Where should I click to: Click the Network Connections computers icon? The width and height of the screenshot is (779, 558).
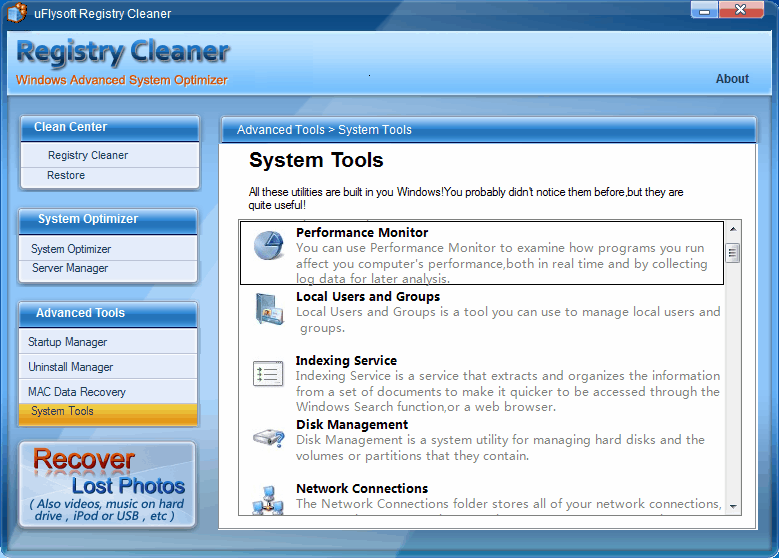coord(268,500)
